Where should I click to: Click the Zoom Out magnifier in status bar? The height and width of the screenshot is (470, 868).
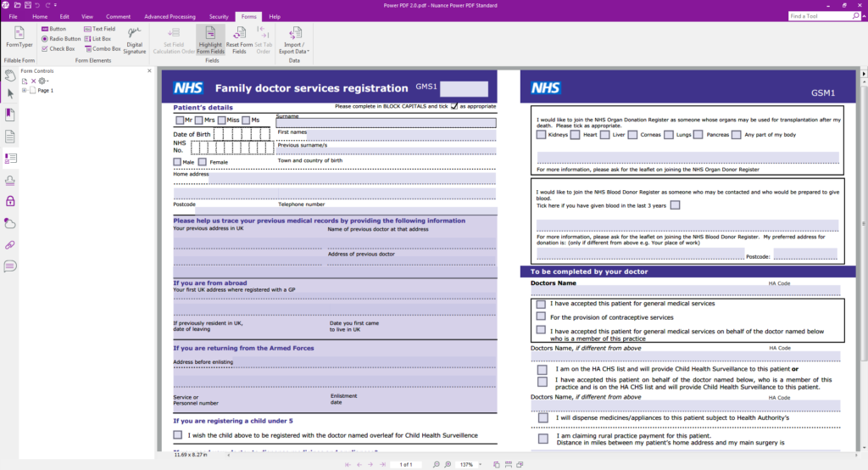[x=437, y=464]
